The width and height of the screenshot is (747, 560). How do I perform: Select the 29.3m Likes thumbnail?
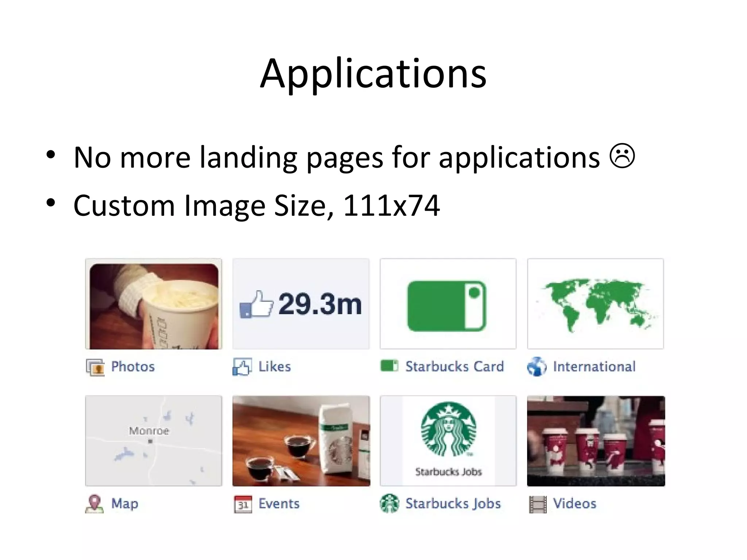[301, 304]
